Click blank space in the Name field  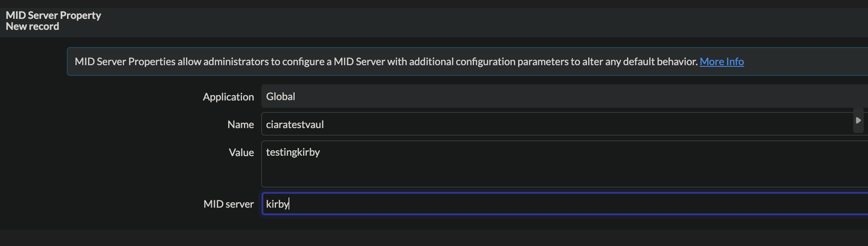[x=580, y=125]
